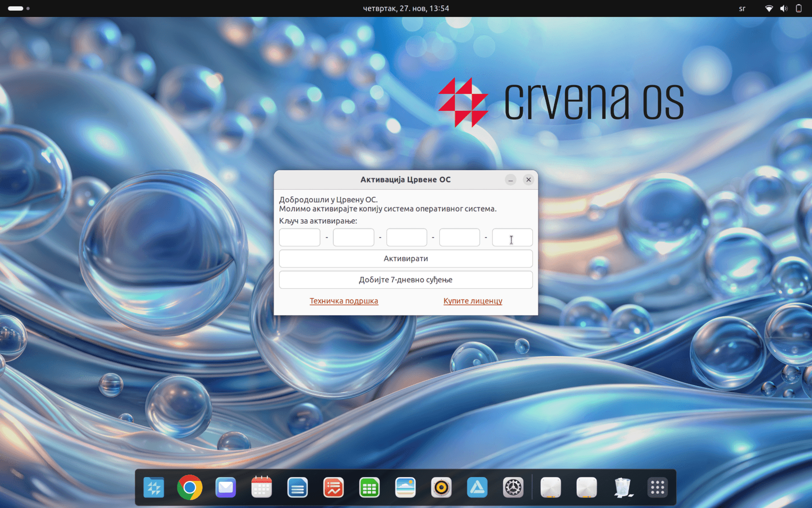Open the Техничка подршка link
Viewport: 812px width, 508px height.
tap(344, 301)
